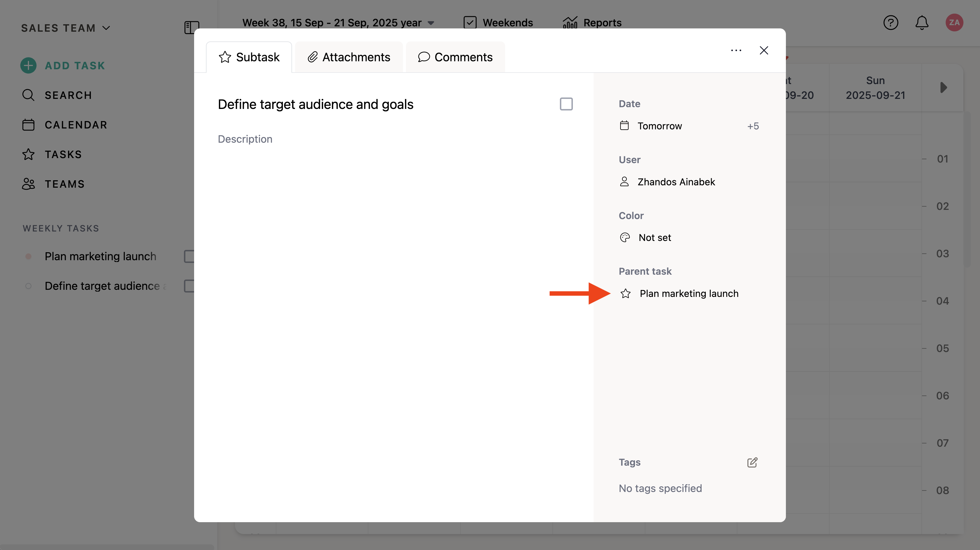Open the Tomorrow date picker

coord(659,126)
